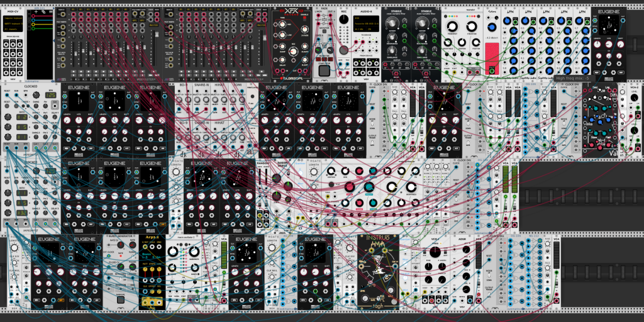
Task: Click the ratio knob beside the 'x 32' display
Action: click(8, 212)
